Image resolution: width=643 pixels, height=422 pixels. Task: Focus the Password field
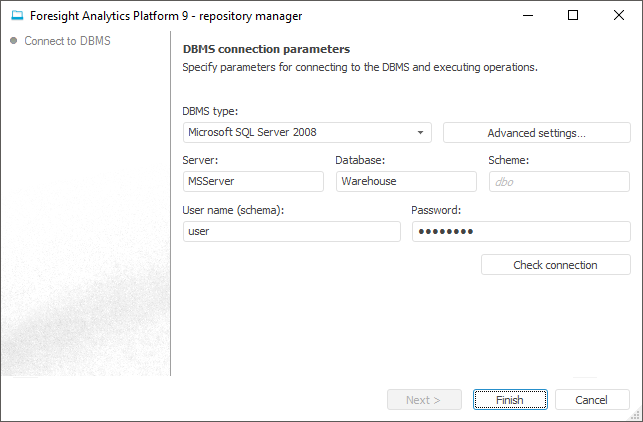point(520,231)
